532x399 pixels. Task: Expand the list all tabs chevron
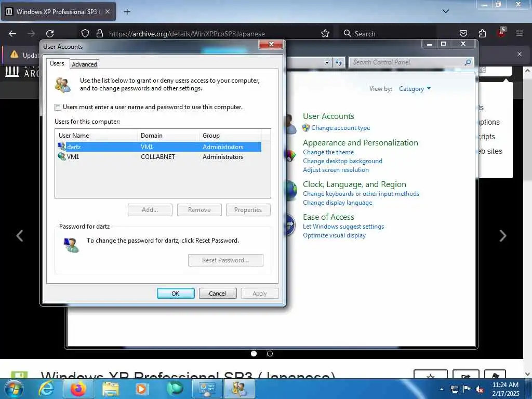pyautogui.click(x=446, y=11)
